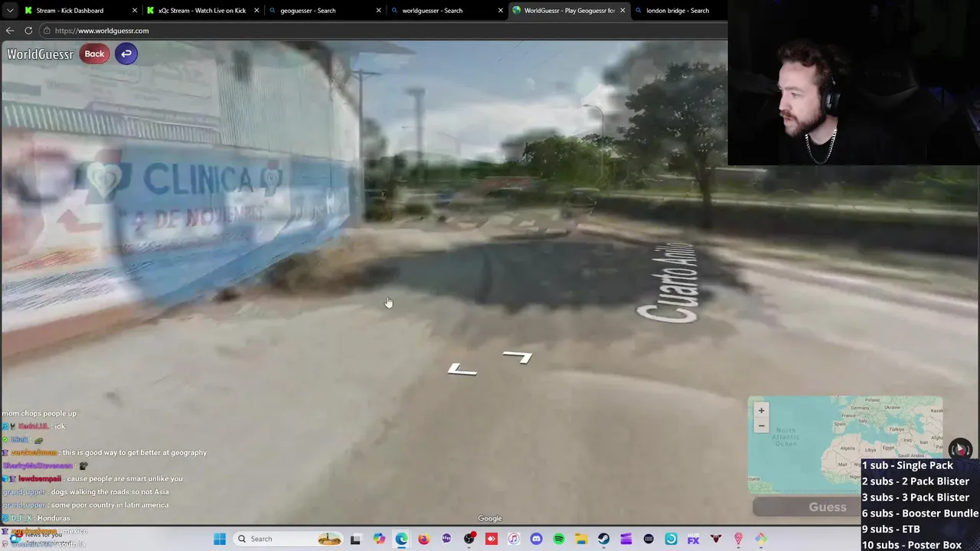The width and height of the screenshot is (980, 551).
Task: Click 'some poor country in latin america' message
Action: coord(109,505)
